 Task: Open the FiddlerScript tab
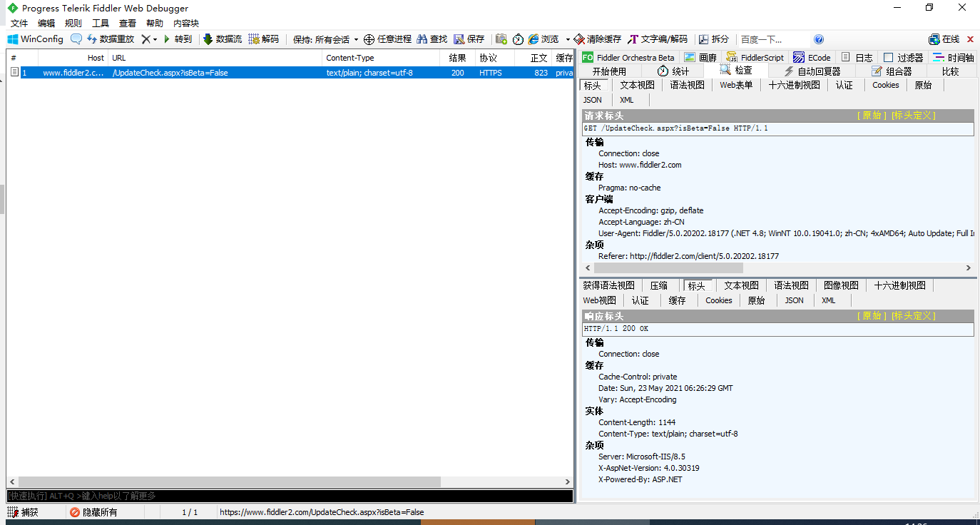click(x=755, y=57)
